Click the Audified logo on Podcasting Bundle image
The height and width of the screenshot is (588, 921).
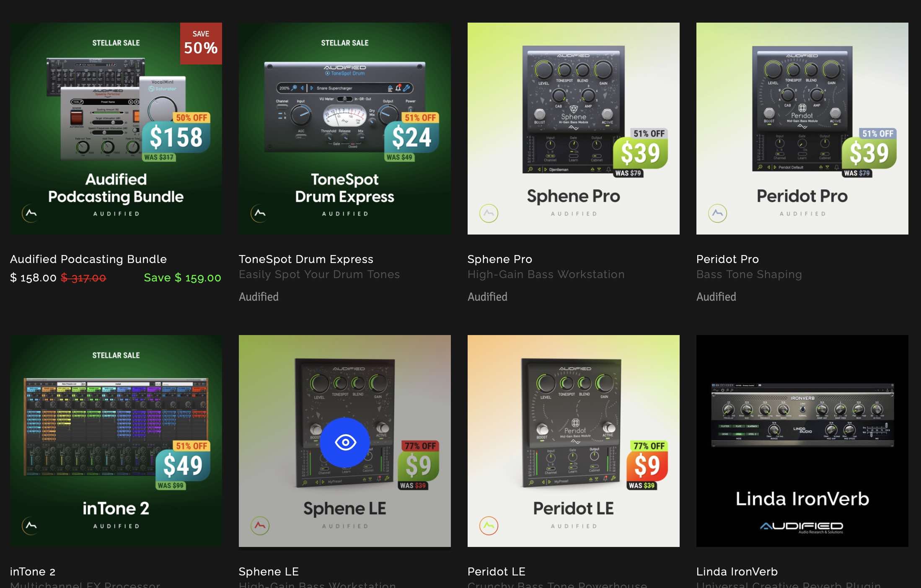coord(31,213)
